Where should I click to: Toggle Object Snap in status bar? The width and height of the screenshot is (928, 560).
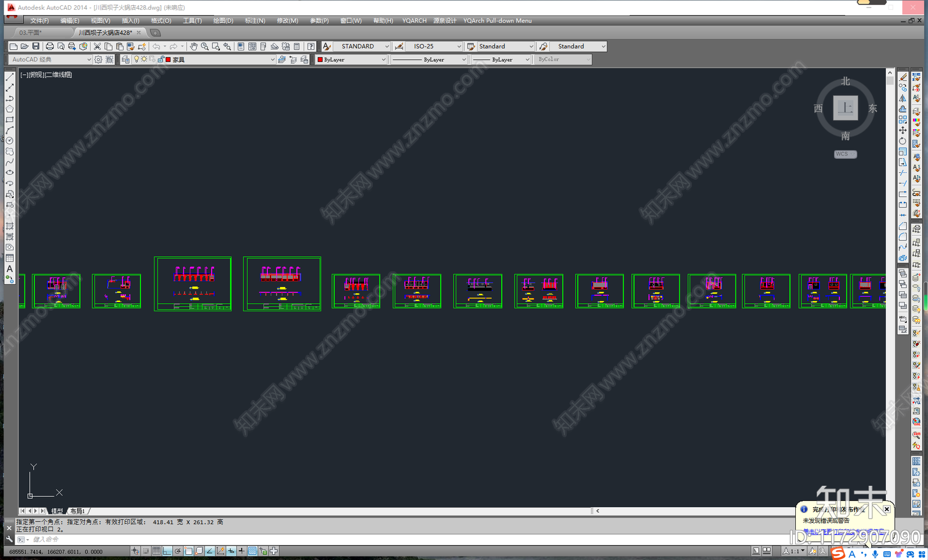[188, 551]
